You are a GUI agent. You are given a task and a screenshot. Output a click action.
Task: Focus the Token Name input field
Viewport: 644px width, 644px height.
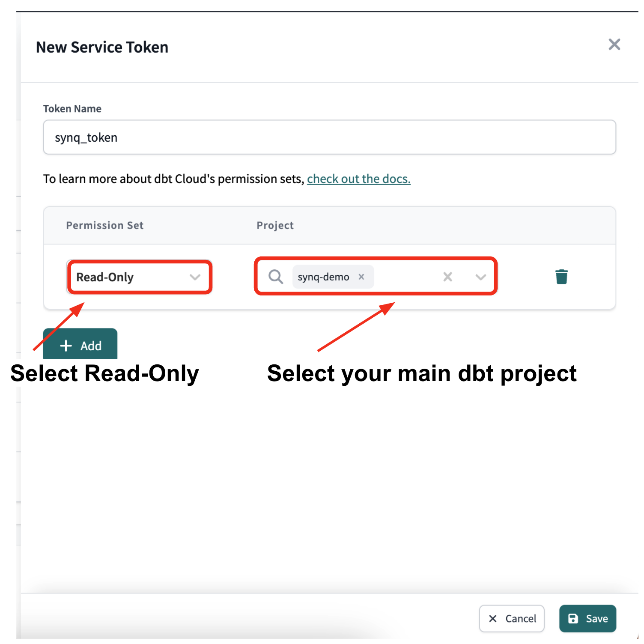[329, 137]
